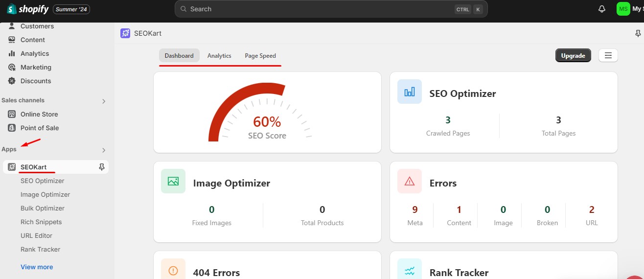Click the Online Store icon
The image size is (644, 279).
point(12,114)
